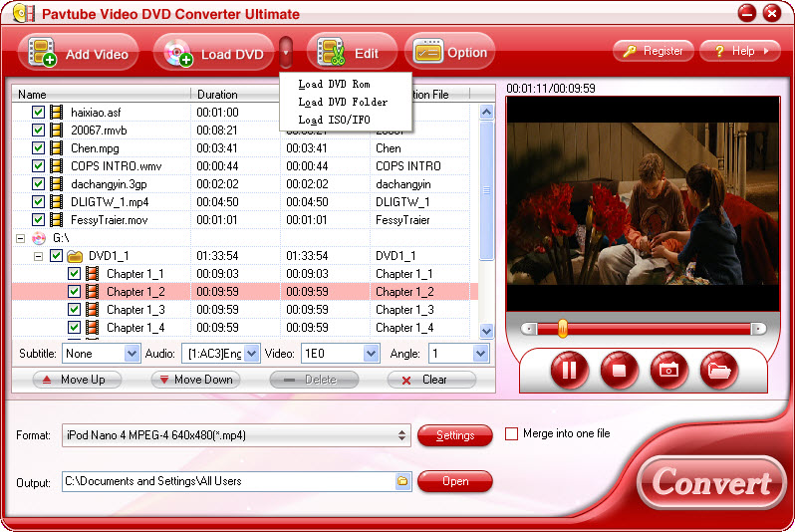795x532 pixels.
Task: Click the Delete button
Action: [x=314, y=380]
